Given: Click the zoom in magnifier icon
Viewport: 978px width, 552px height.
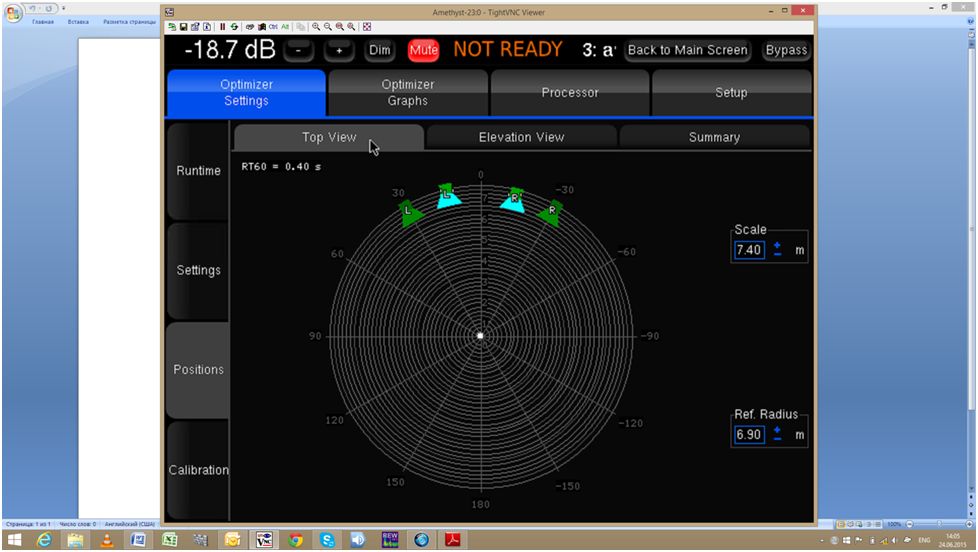Looking at the screenshot, I should pyautogui.click(x=317, y=27).
